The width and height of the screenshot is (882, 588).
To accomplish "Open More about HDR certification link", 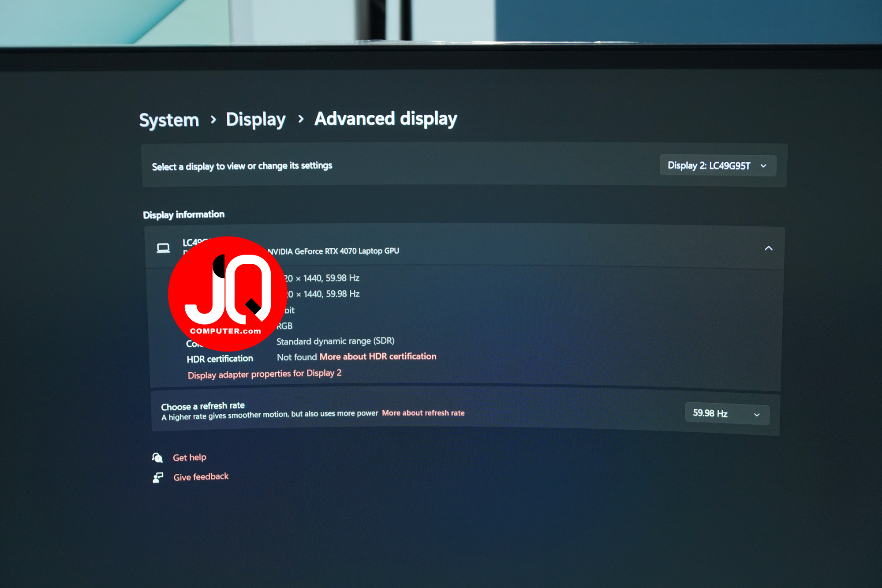I will click(377, 356).
